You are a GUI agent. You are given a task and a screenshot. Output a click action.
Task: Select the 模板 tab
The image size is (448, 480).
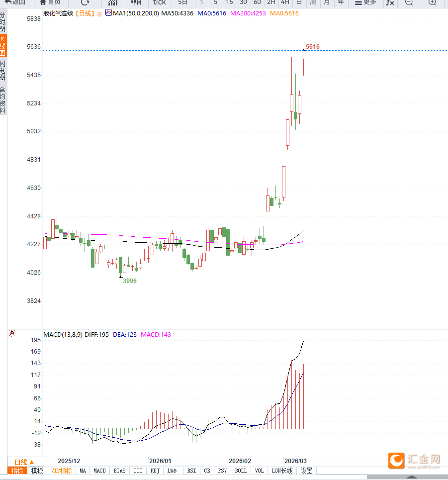(x=37, y=471)
